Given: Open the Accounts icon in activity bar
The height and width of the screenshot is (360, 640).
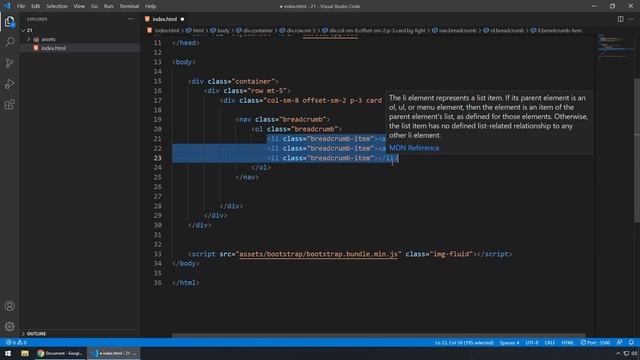Looking at the screenshot, I should click(x=9, y=306).
